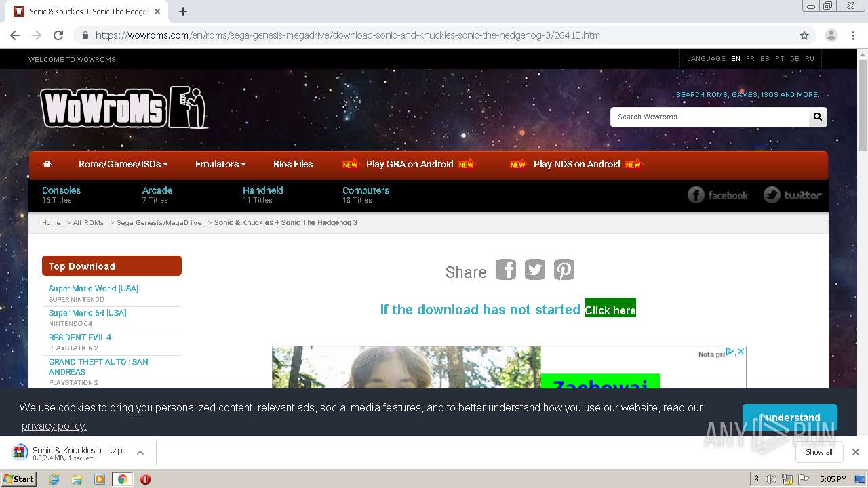The height and width of the screenshot is (488, 868).
Task: Open the Bios Files menu item
Action: tap(293, 164)
